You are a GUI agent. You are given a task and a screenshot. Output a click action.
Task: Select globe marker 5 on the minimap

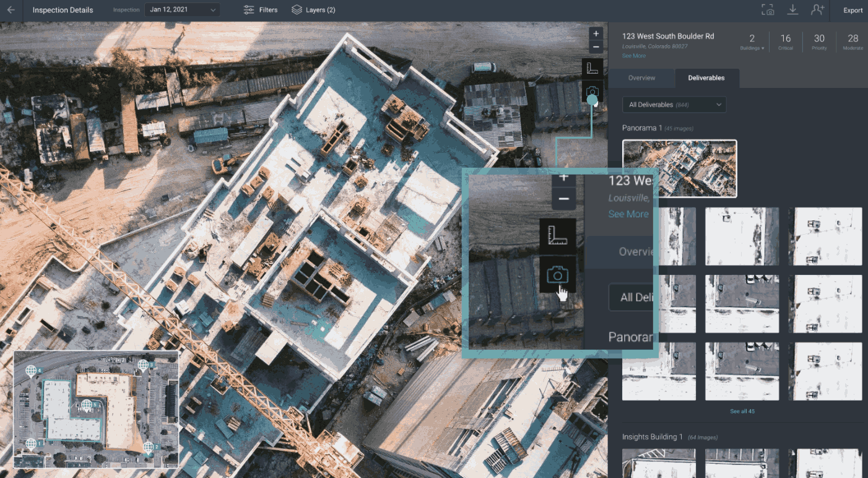(87, 405)
